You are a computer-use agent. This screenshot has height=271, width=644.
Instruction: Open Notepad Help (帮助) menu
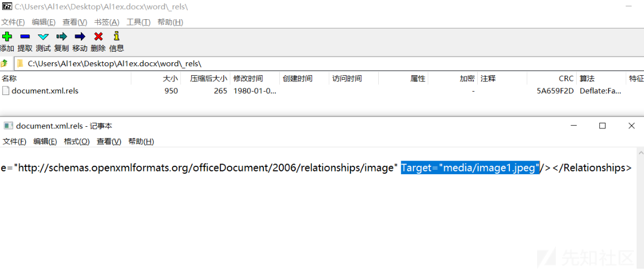click(x=141, y=141)
